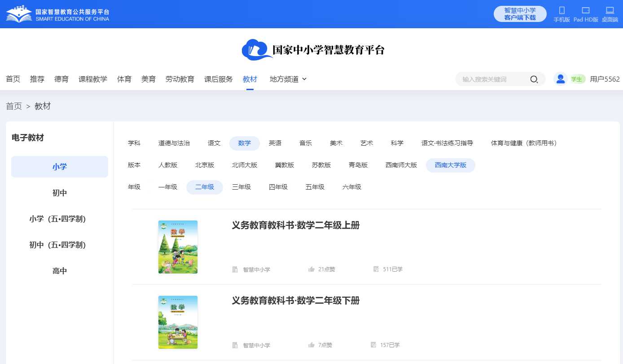Image resolution: width=623 pixels, height=364 pixels.
Task: Click the 用户5562 username
Action: [x=605, y=79]
